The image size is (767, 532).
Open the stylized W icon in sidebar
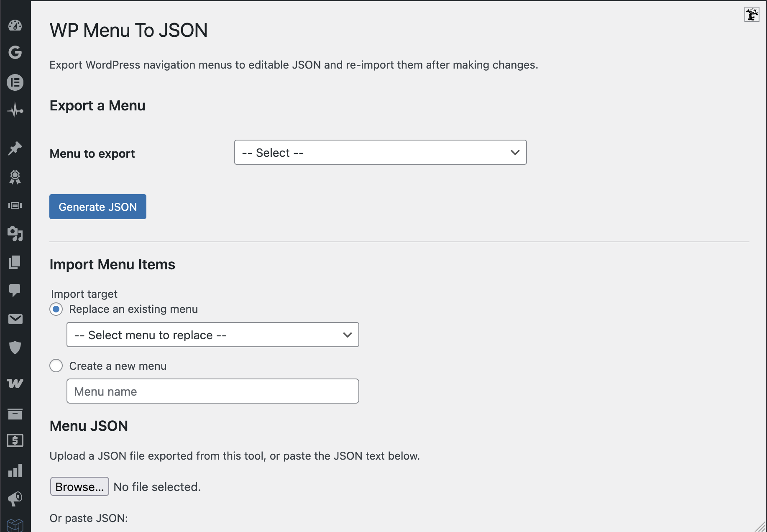[15, 383]
